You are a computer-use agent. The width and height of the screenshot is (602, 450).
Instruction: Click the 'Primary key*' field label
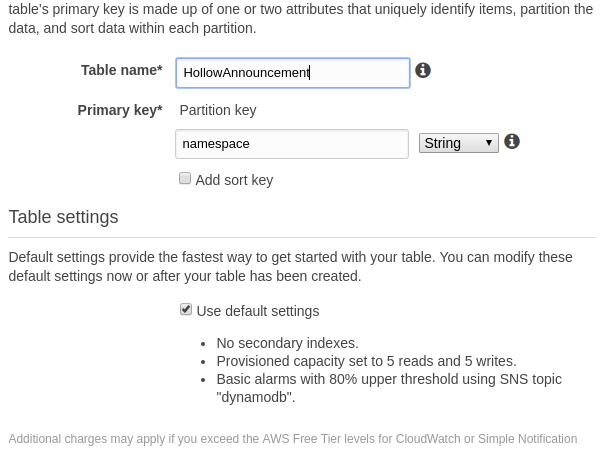click(x=120, y=110)
